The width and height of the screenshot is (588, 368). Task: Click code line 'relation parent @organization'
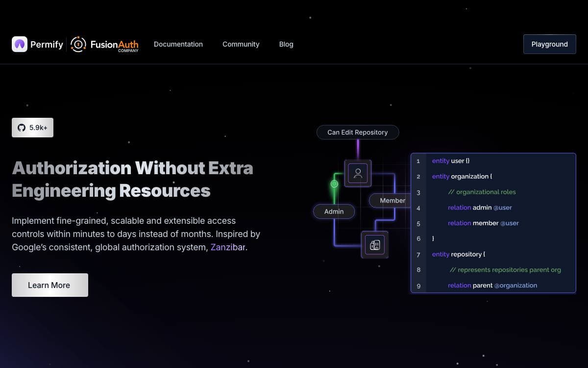[x=492, y=286]
